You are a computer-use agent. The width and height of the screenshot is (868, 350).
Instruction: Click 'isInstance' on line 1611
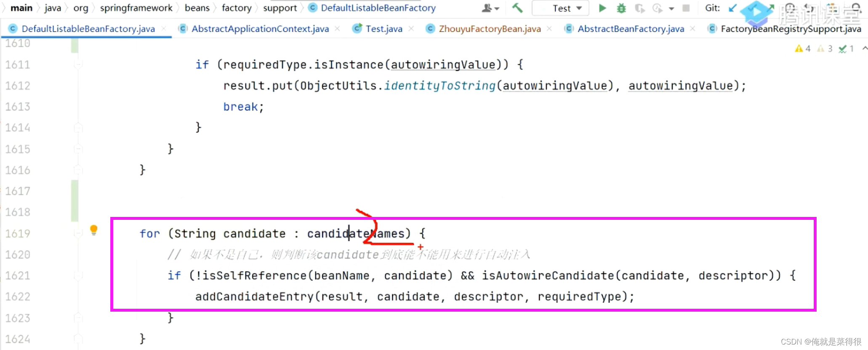(x=349, y=64)
